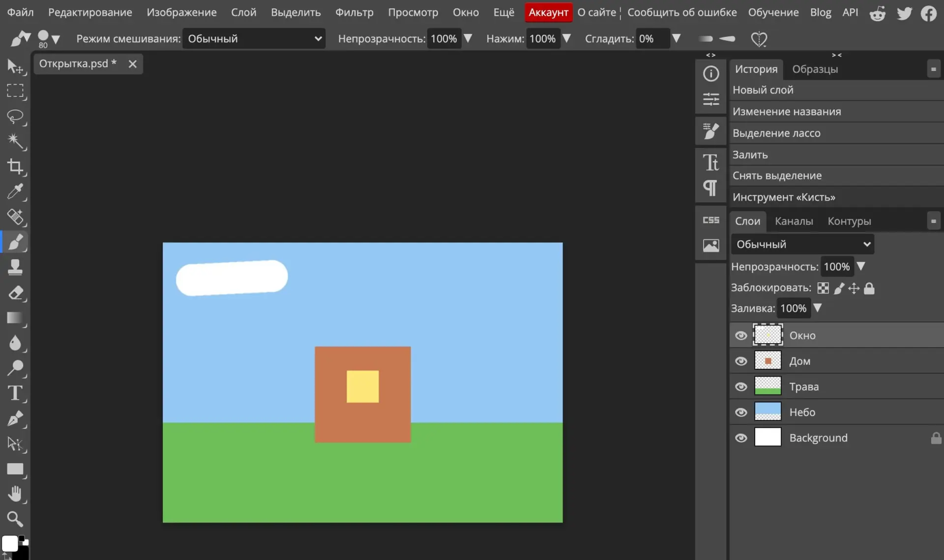Go to history step Залить
The height and width of the screenshot is (560, 944).
(x=836, y=154)
